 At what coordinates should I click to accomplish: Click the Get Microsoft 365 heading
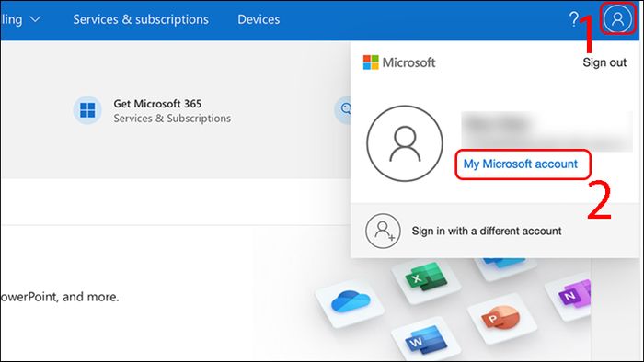pos(157,104)
